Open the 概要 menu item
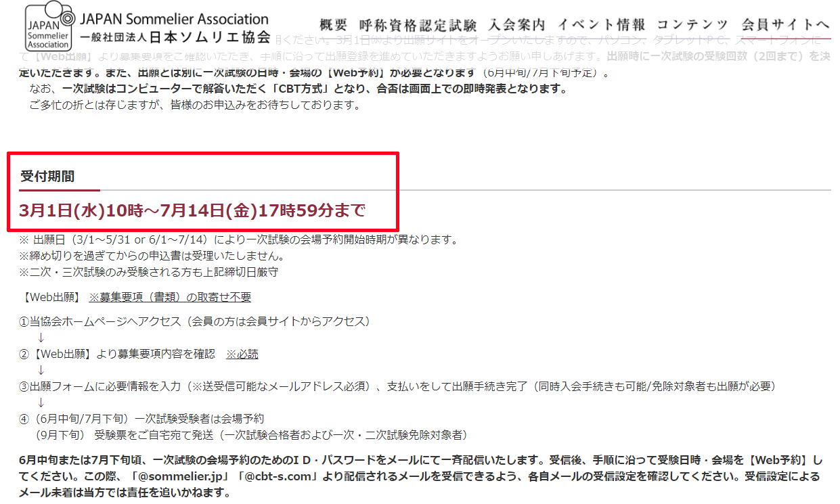 333,26
